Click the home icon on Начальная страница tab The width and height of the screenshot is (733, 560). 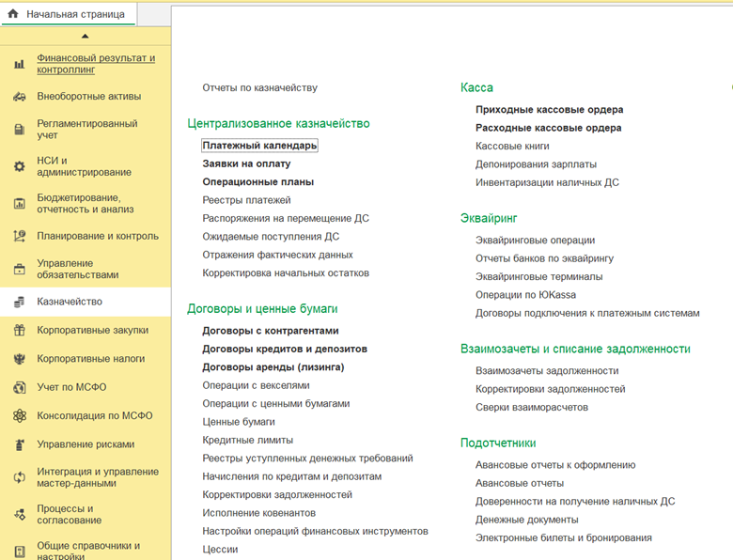click(x=13, y=14)
